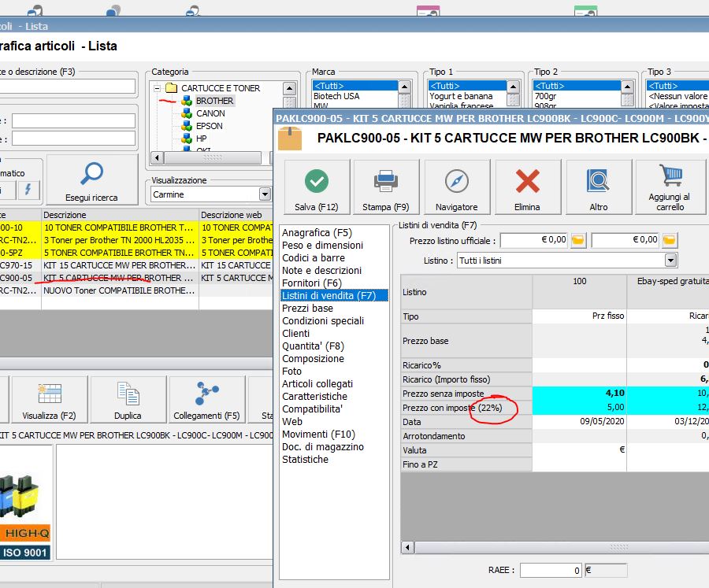Open the Note e descrizioni section
709x588 pixels.
pyautogui.click(x=321, y=271)
